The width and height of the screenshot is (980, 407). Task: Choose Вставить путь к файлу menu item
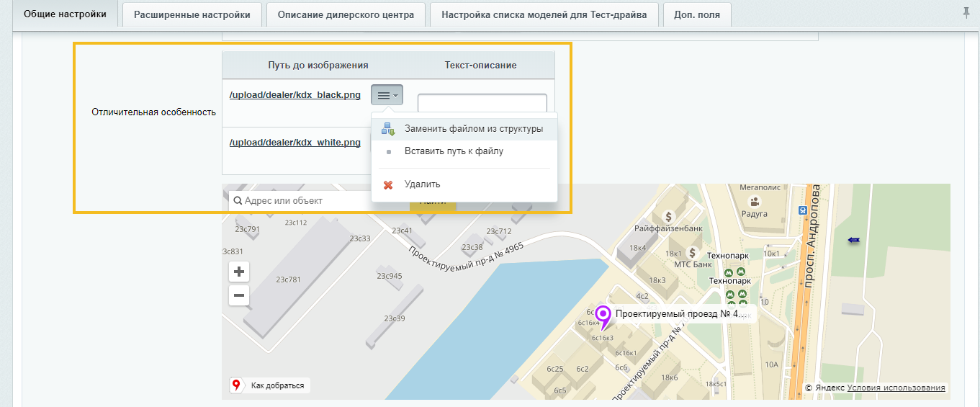[464, 151]
